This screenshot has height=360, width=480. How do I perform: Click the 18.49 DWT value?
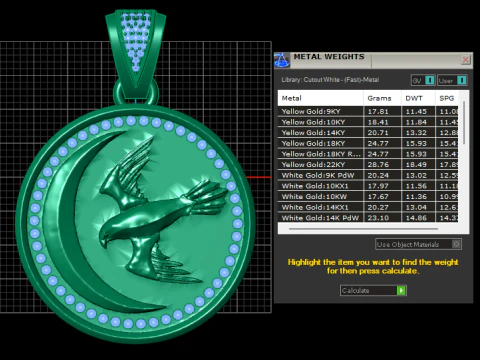(416, 165)
